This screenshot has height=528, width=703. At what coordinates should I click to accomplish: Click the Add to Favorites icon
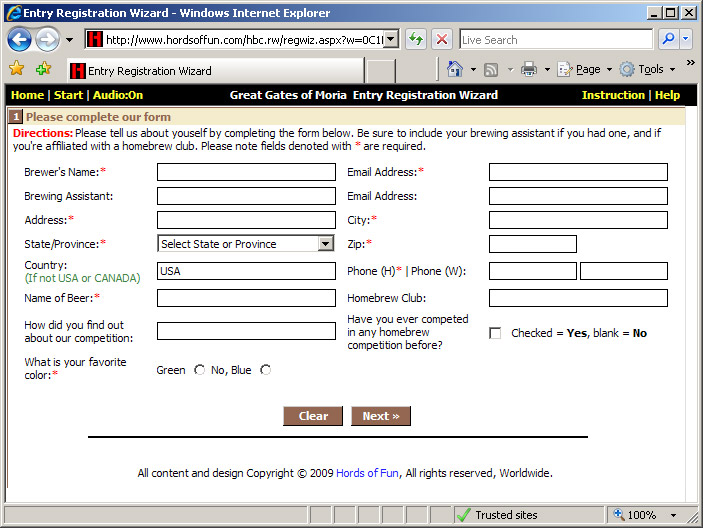[43, 69]
